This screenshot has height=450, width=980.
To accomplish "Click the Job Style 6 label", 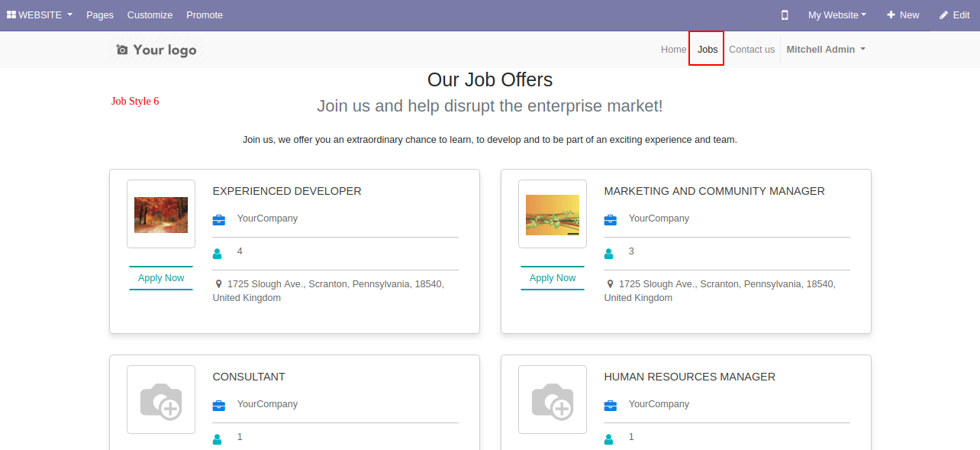I will pyautogui.click(x=135, y=101).
